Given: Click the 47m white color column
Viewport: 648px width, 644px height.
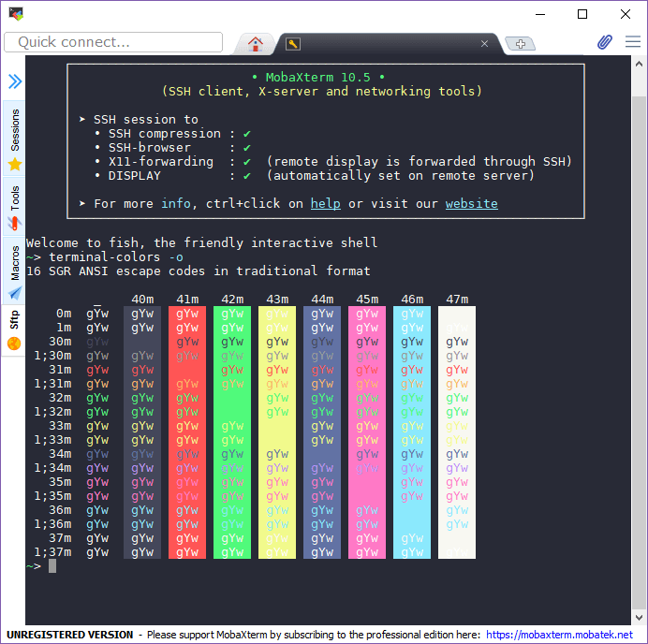Looking at the screenshot, I should tap(457, 432).
